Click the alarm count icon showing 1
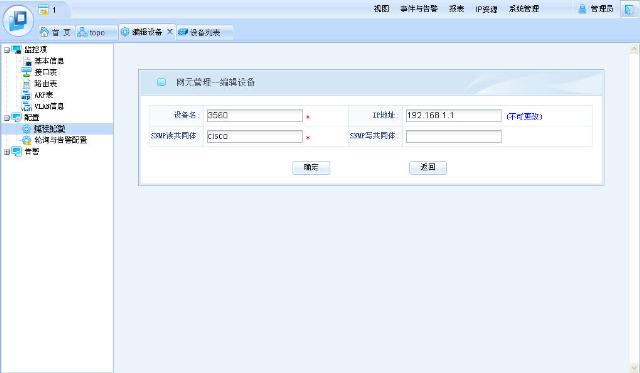640x373 pixels. coord(43,9)
